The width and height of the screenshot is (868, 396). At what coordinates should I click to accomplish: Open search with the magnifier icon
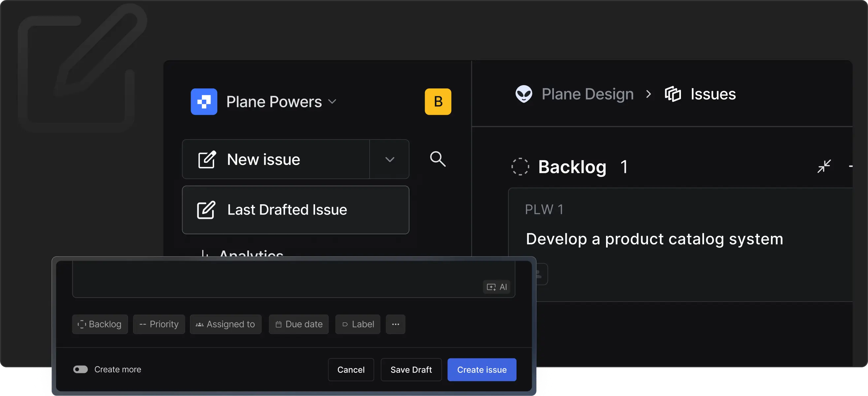coord(437,159)
